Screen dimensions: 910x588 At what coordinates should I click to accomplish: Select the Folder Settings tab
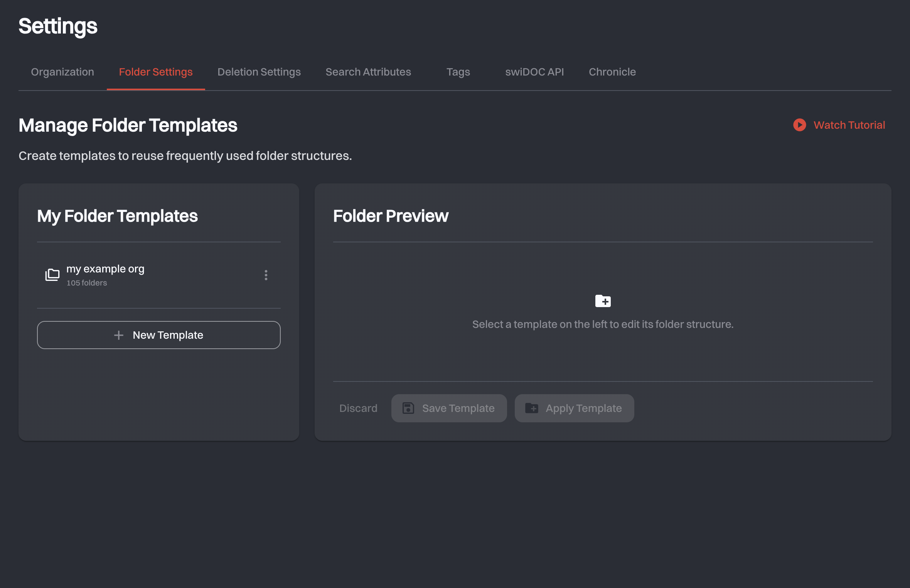coord(156,72)
